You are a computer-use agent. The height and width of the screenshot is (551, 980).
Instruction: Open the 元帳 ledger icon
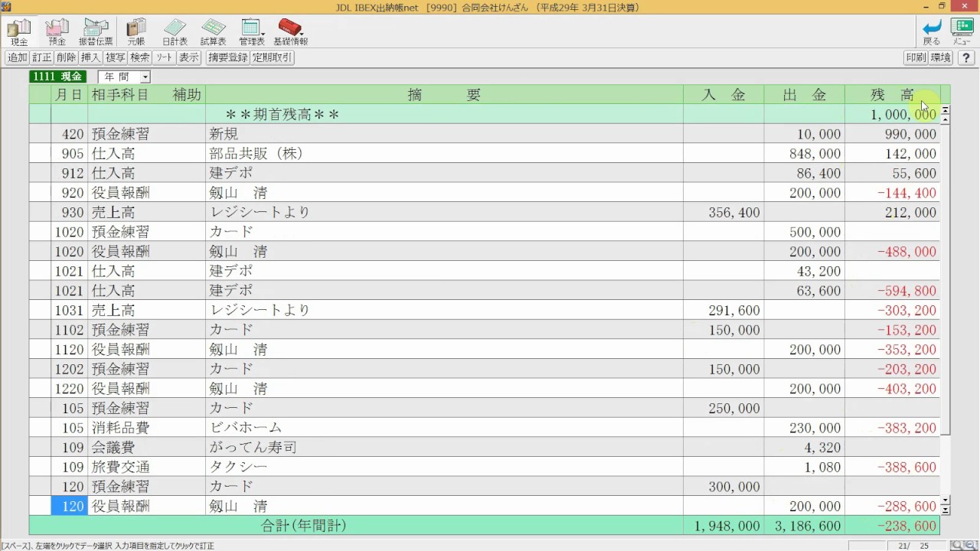click(136, 32)
